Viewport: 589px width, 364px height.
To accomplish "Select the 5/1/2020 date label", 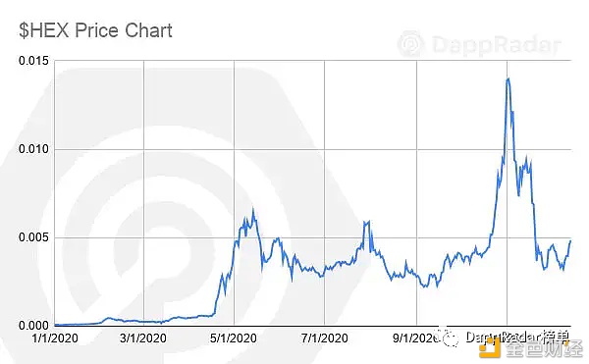I will pyautogui.click(x=234, y=338).
